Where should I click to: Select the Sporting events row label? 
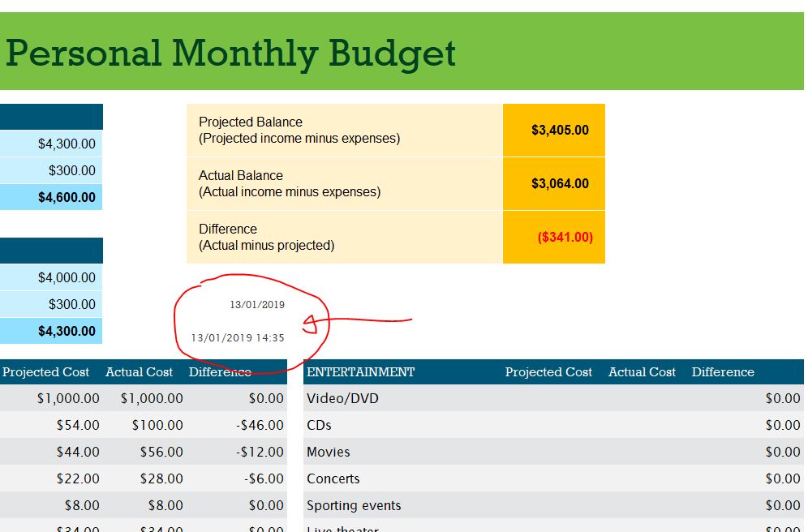point(354,505)
